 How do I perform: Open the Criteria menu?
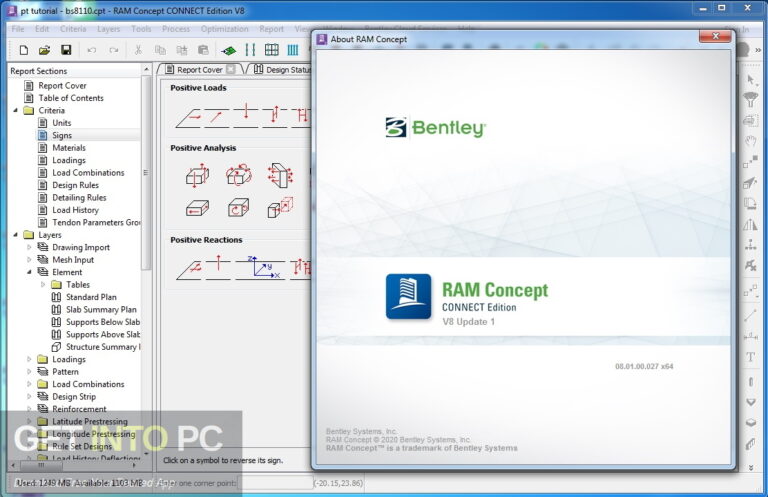[73, 29]
